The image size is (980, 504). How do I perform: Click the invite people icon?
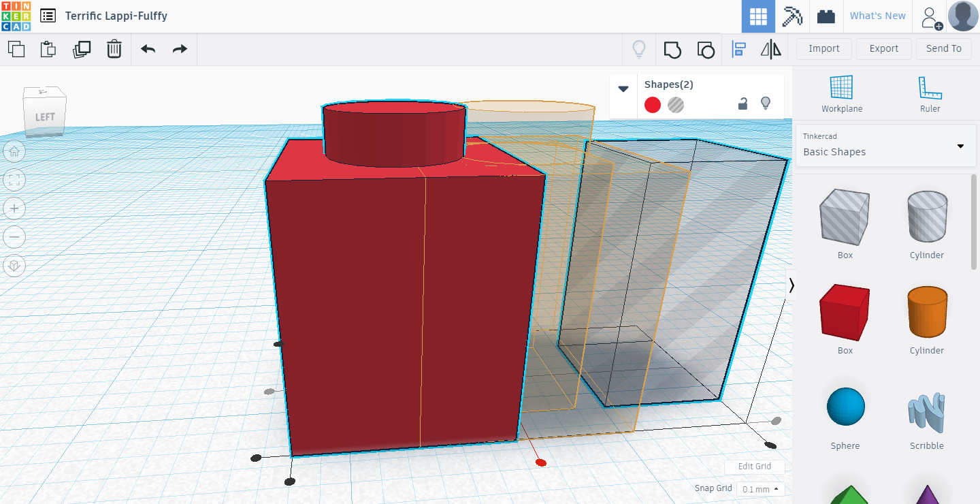(x=931, y=18)
